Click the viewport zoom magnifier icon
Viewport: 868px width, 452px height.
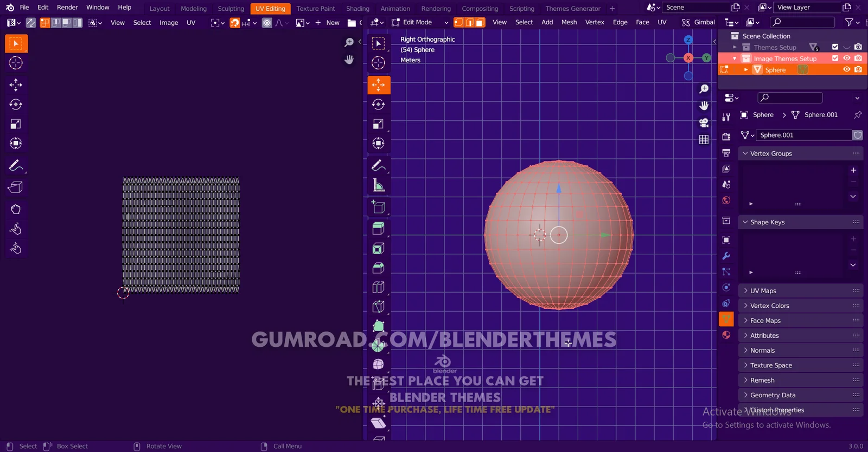pos(704,89)
